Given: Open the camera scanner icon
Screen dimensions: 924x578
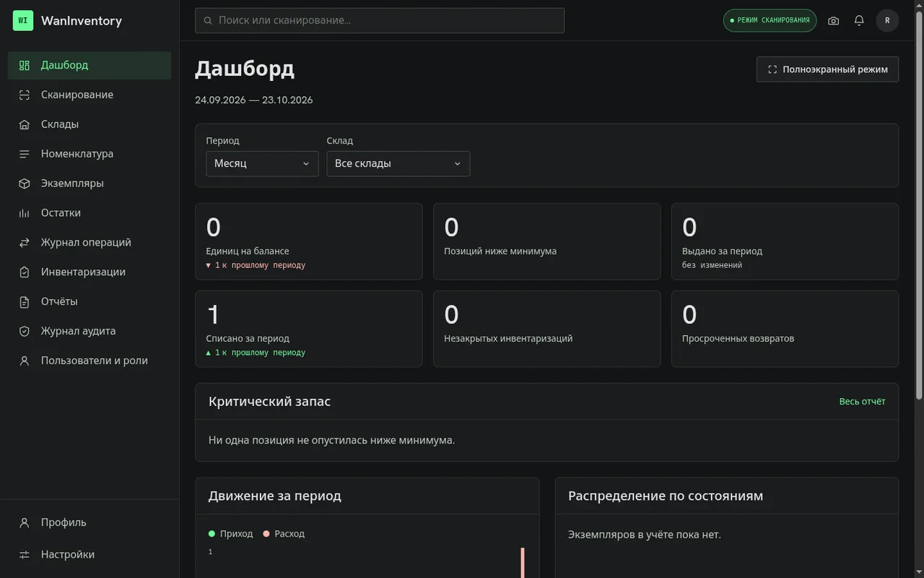Looking at the screenshot, I should click(x=834, y=20).
